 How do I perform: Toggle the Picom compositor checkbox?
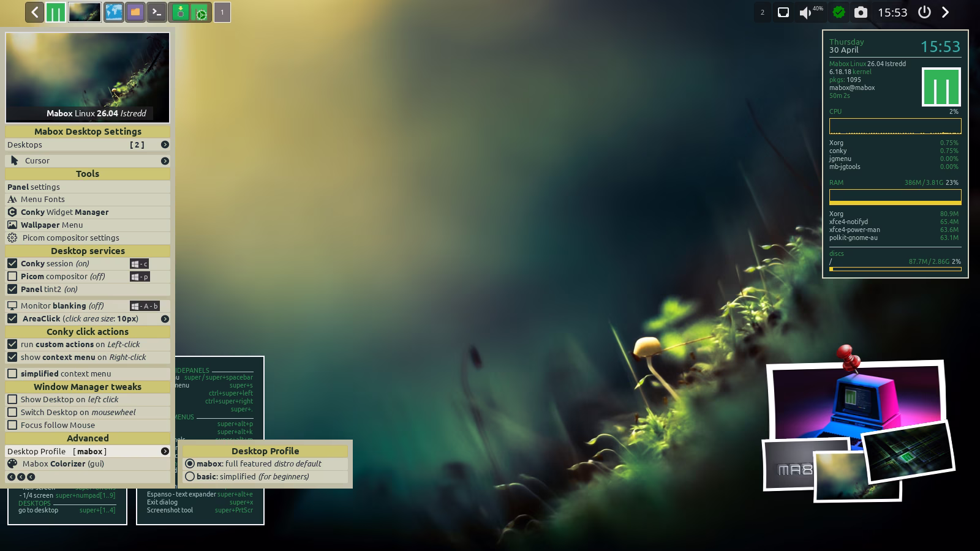(x=12, y=276)
